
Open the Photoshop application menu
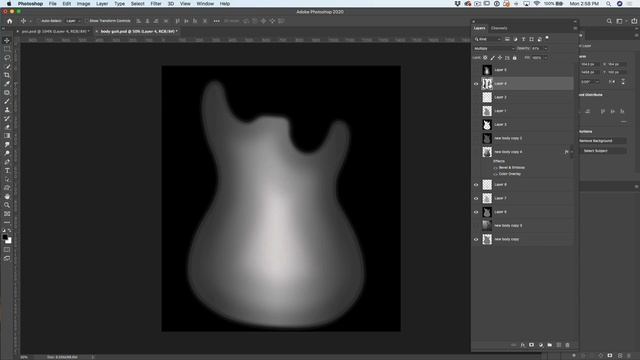click(30, 4)
